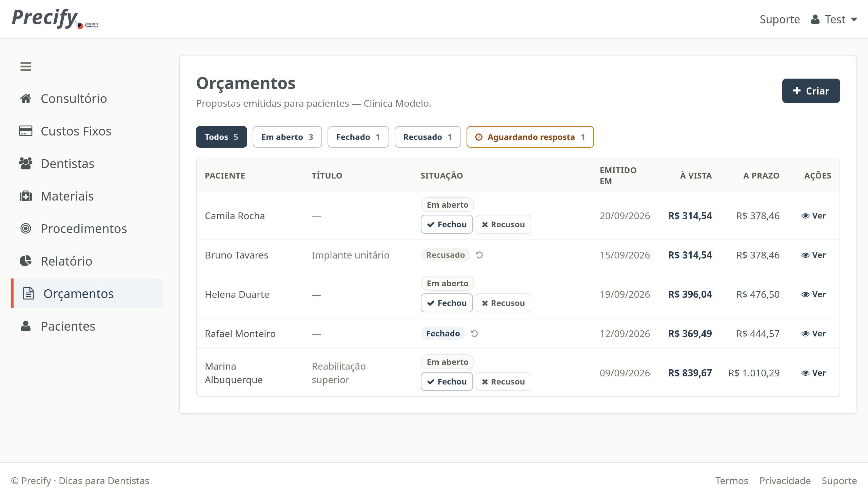View Rafael Monteiro's budget
This screenshot has height=498, width=868.
click(813, 333)
